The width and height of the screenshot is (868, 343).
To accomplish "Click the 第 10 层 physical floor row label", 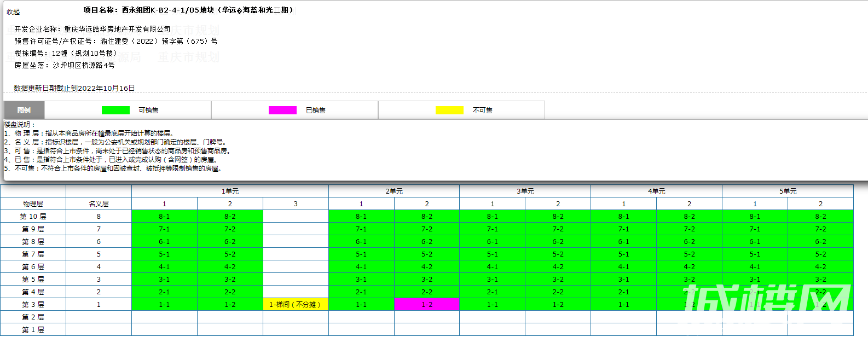I will click(33, 217).
